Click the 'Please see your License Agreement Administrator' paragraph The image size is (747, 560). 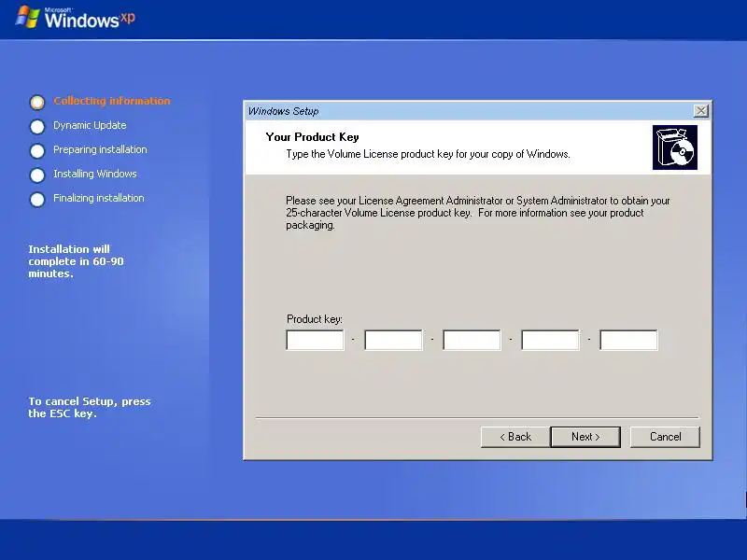[x=478, y=213]
